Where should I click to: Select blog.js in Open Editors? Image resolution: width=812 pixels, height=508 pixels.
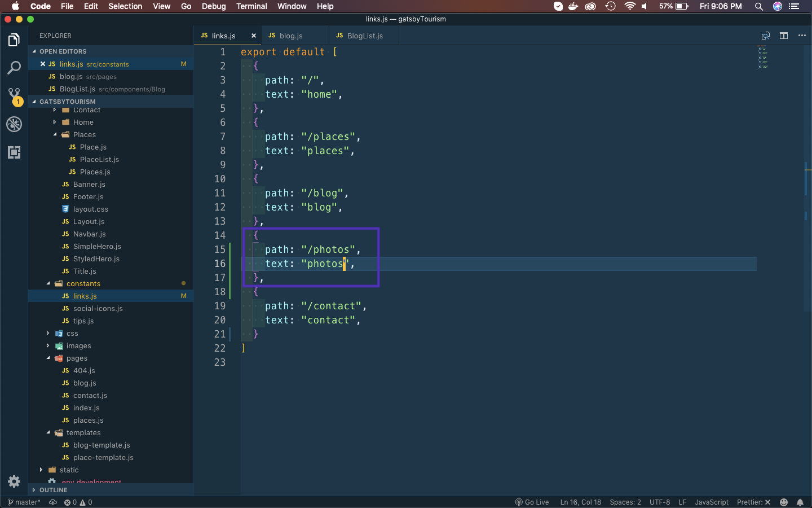111,77
